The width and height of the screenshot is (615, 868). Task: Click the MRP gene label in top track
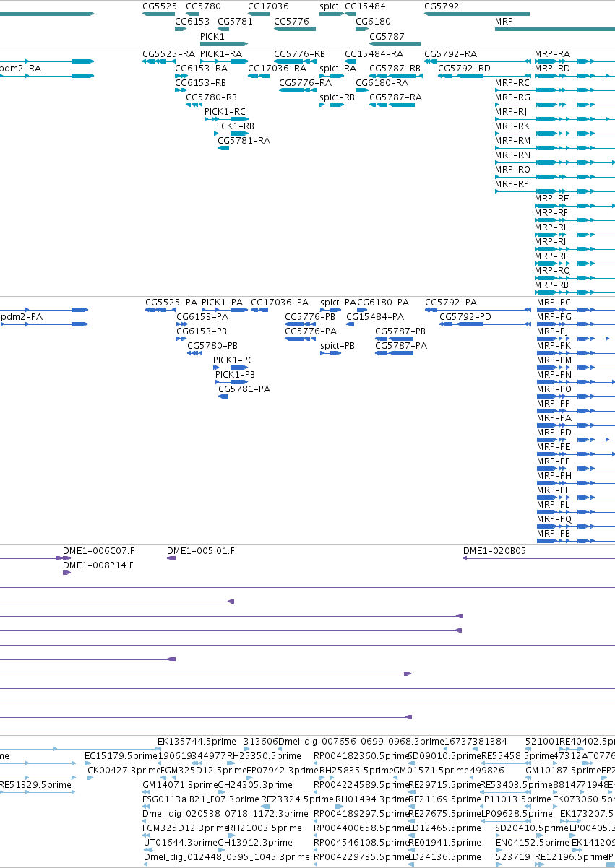(x=504, y=22)
